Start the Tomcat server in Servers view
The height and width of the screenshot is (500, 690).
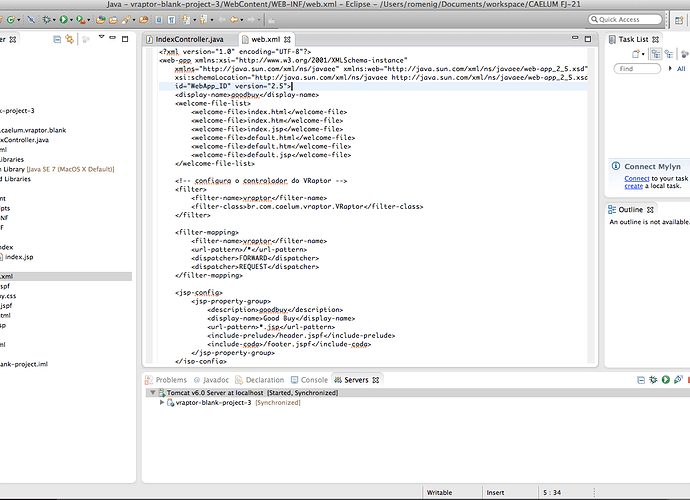(x=666, y=380)
